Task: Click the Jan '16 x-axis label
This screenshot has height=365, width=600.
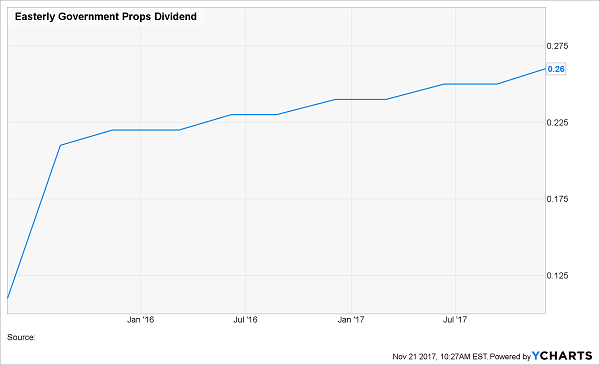Action: click(140, 319)
